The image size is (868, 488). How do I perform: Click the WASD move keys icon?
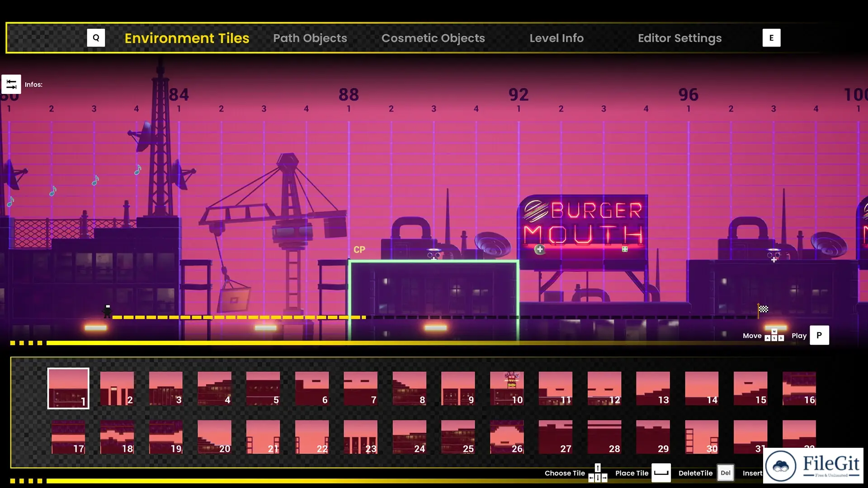(x=774, y=335)
